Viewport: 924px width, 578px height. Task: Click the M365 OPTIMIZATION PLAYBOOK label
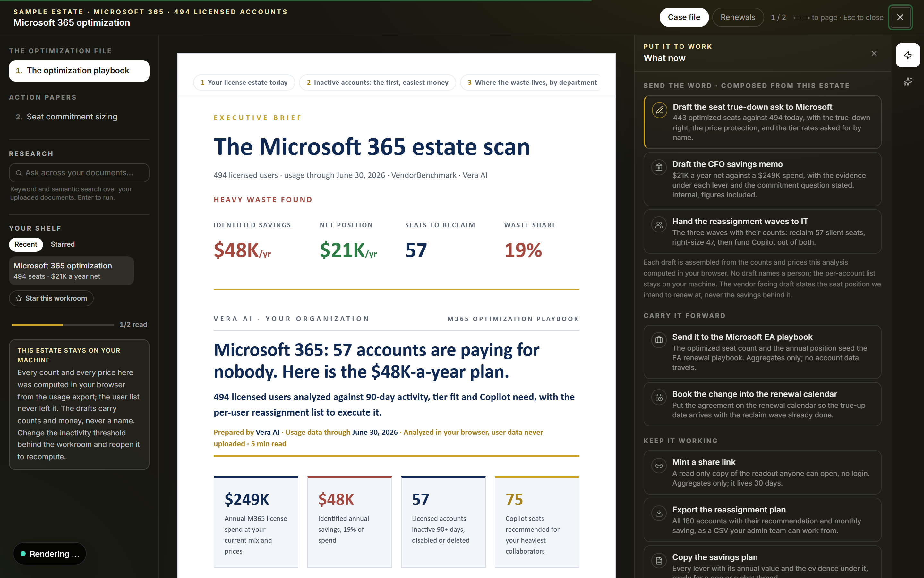point(513,319)
